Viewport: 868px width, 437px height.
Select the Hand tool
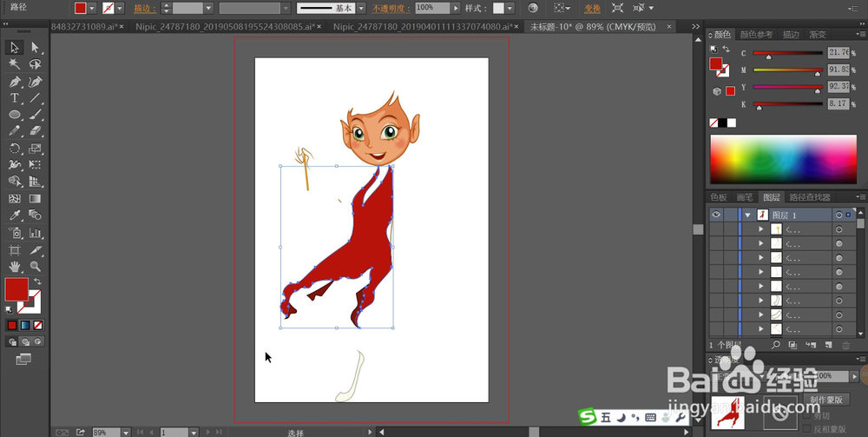coord(15,267)
